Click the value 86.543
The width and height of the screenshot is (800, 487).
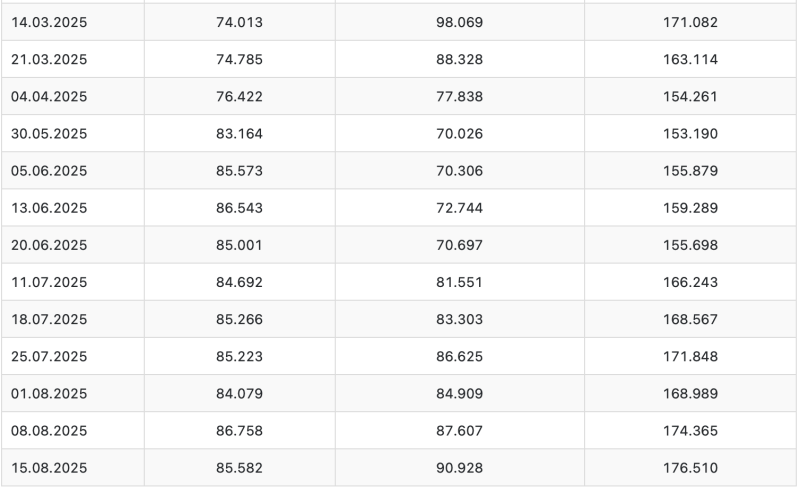239,208
